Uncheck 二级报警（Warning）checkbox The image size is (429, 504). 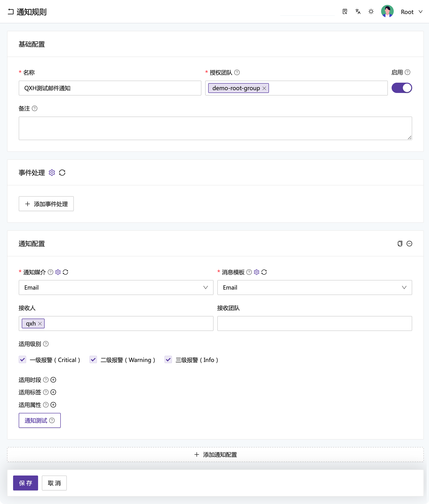(93, 360)
